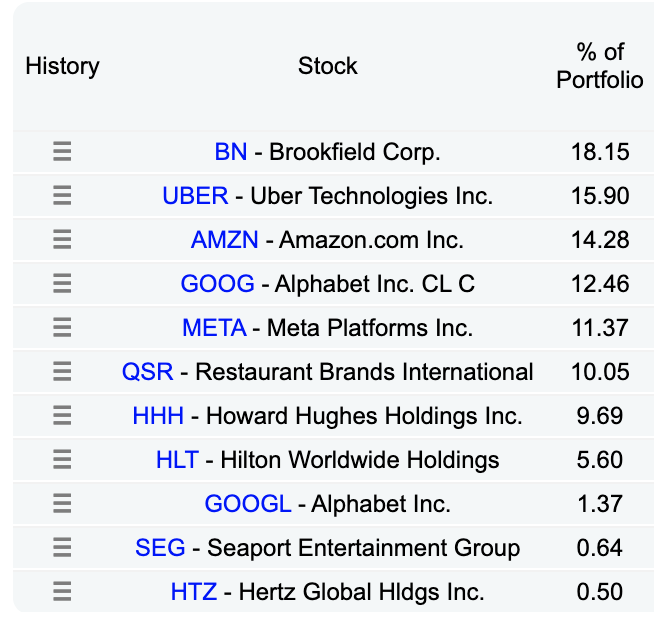Sort by the Stock column header
The width and height of the screenshot is (654, 622).
pyautogui.click(x=327, y=66)
